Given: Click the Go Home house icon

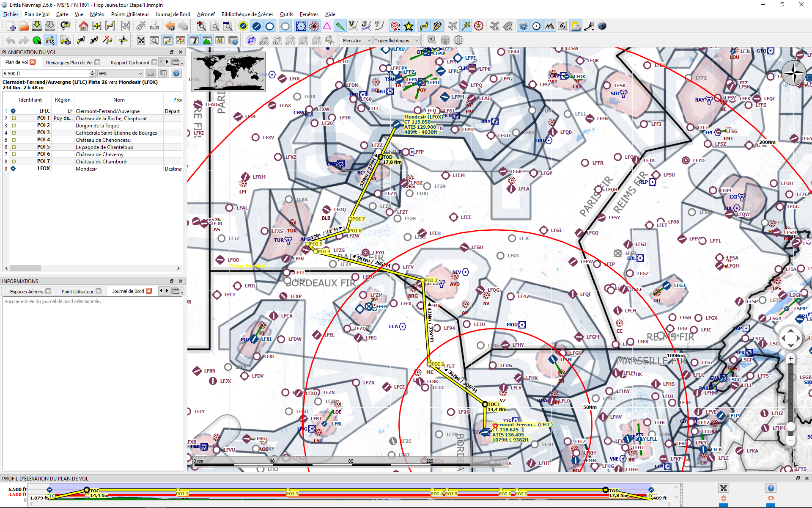Looking at the screenshot, I should [83, 26].
